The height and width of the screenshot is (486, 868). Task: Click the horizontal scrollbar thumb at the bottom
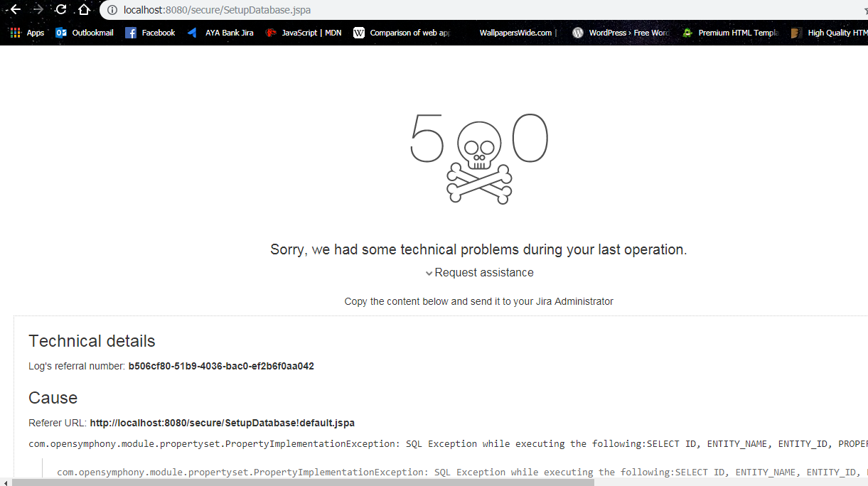pyautogui.click(x=303, y=482)
